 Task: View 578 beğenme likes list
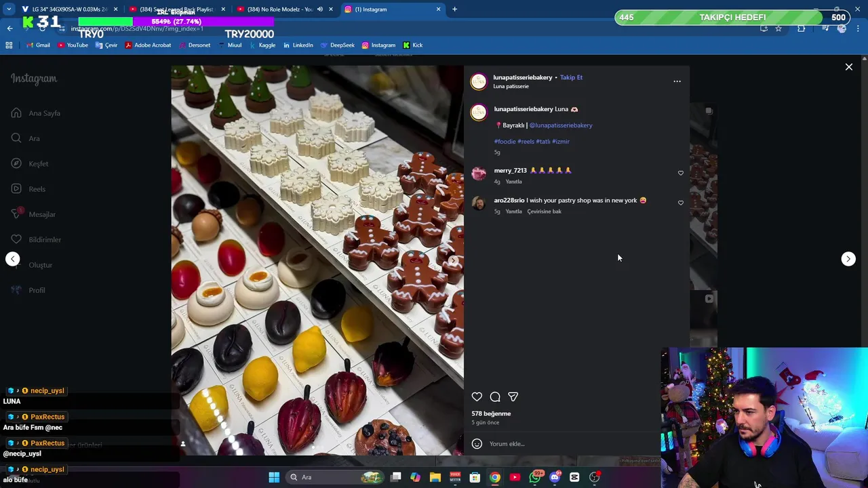(x=491, y=413)
